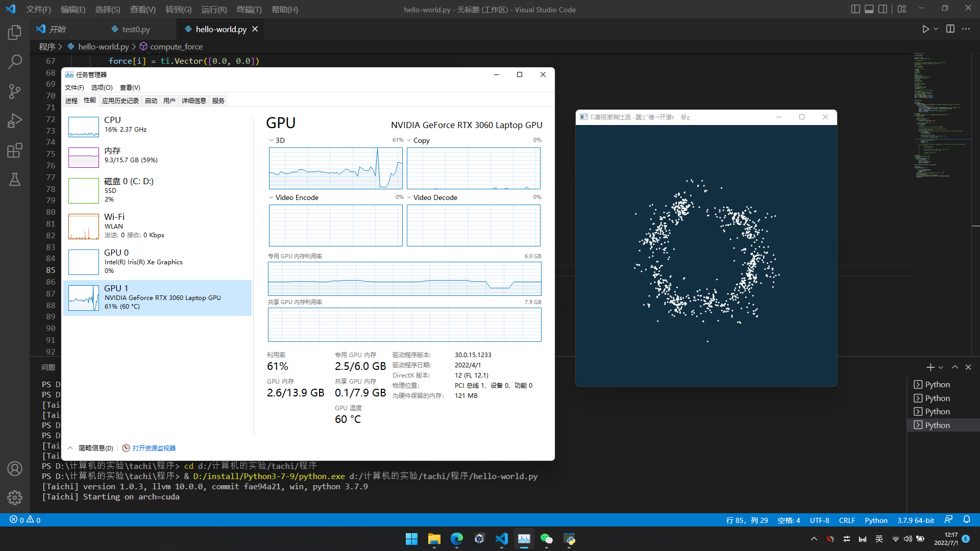Screen dimensions: 980x551
Task: Click the Run Python File play button
Action: (x=925, y=29)
